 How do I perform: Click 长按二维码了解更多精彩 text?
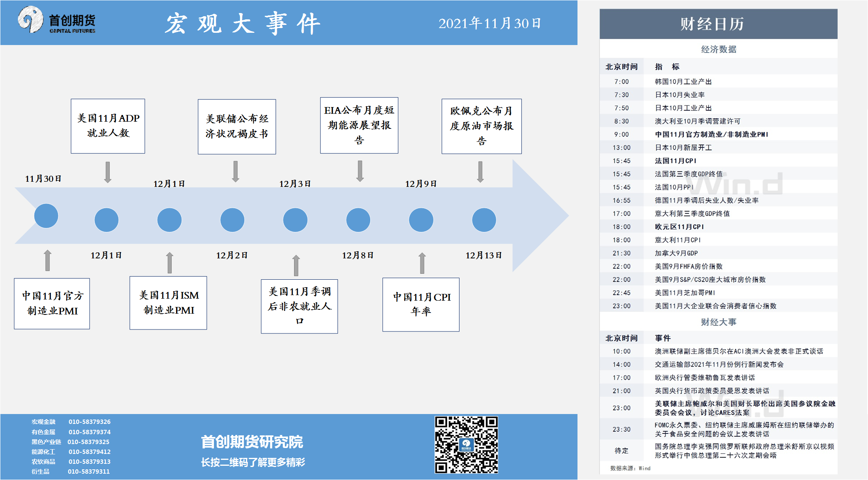(x=253, y=462)
